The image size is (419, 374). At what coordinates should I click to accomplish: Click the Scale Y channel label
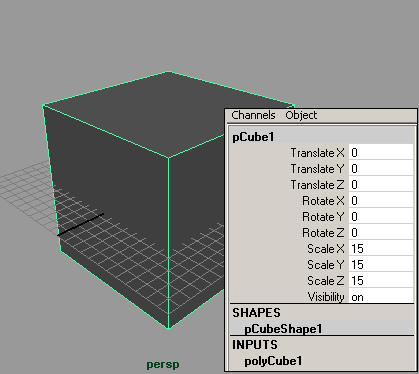coord(326,265)
